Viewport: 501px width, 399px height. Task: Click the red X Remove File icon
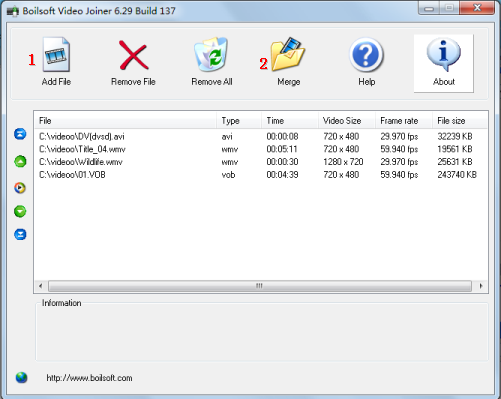[133, 55]
